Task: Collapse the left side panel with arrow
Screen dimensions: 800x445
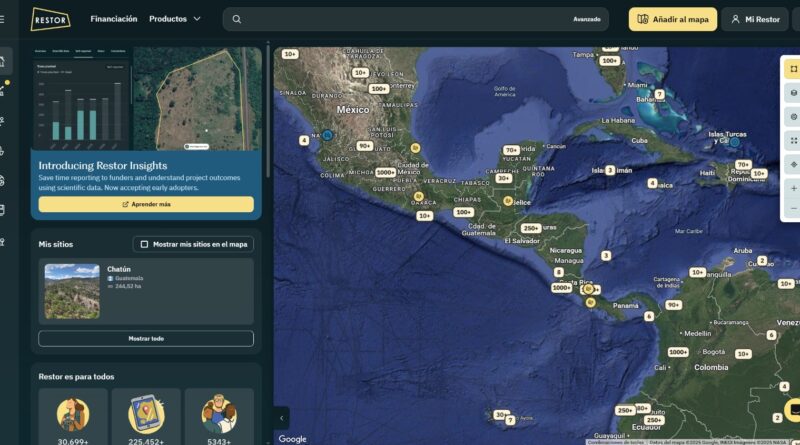Action: pos(281,417)
